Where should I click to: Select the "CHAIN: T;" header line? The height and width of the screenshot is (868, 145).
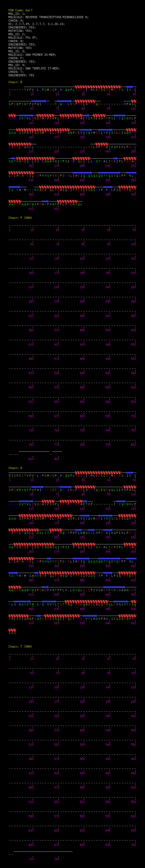point(16,72)
